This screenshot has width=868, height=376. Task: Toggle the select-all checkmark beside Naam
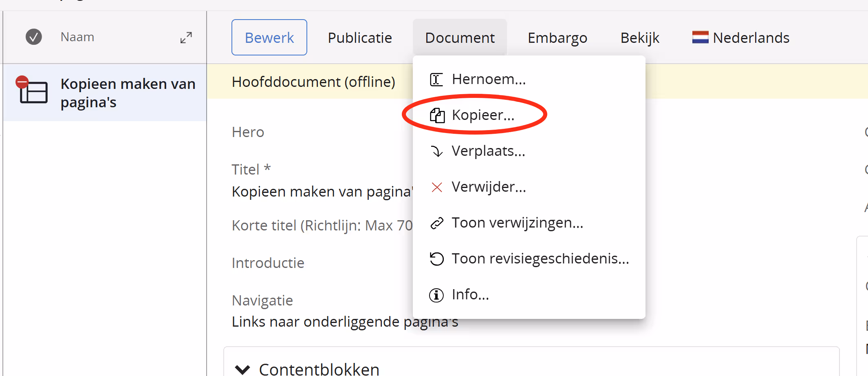click(x=34, y=37)
